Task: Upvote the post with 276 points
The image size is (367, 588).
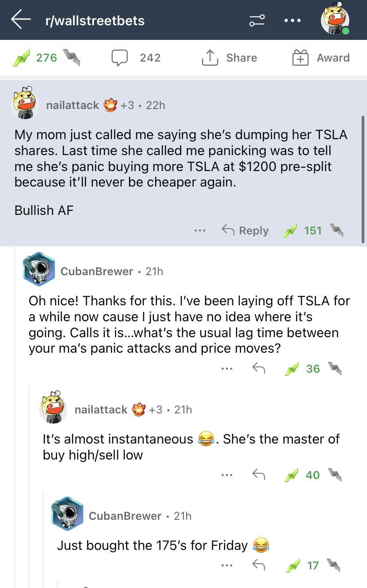Action: (x=20, y=58)
